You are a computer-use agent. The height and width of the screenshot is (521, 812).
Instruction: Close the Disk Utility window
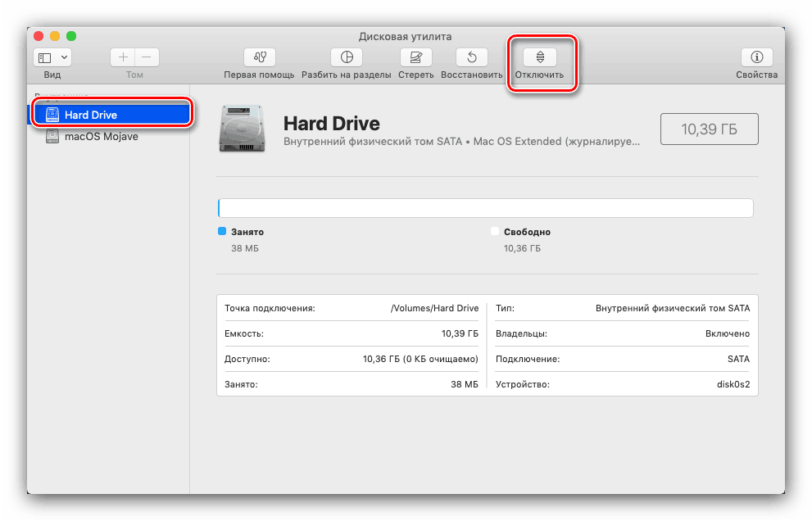39,36
